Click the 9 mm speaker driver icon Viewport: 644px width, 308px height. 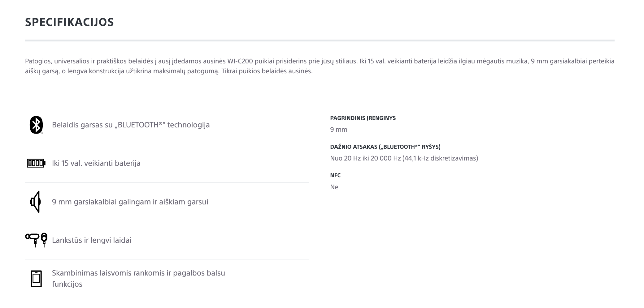click(x=35, y=202)
